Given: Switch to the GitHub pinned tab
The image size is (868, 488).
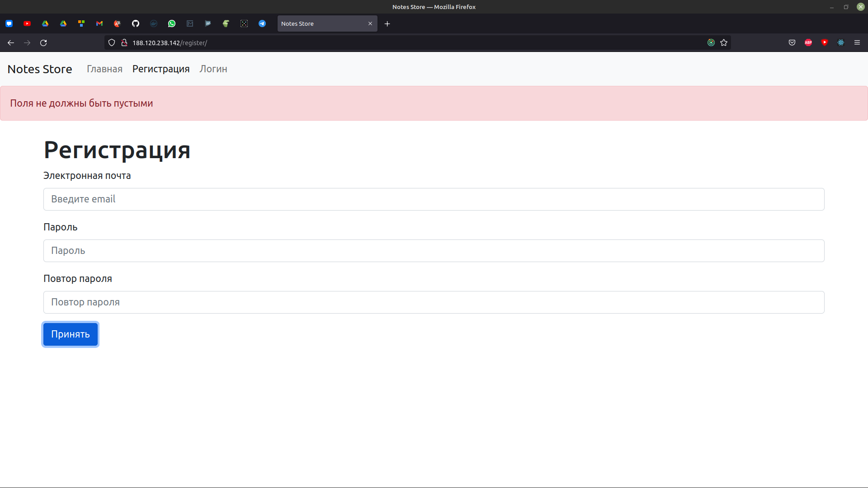Looking at the screenshot, I should click(x=136, y=23).
